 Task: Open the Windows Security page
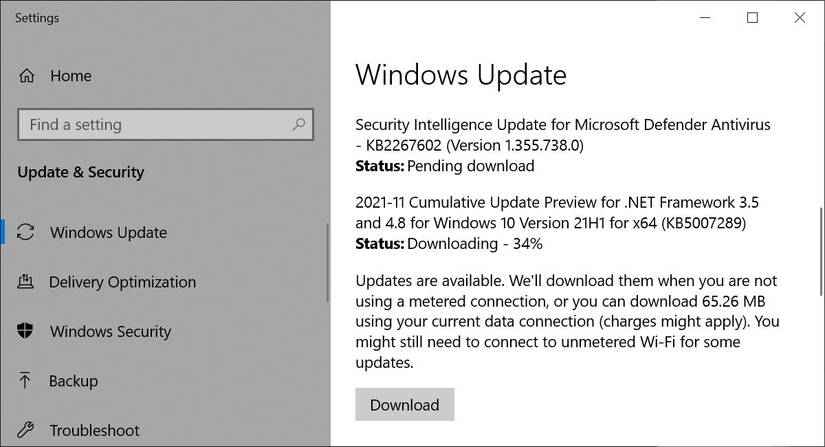[x=110, y=331]
